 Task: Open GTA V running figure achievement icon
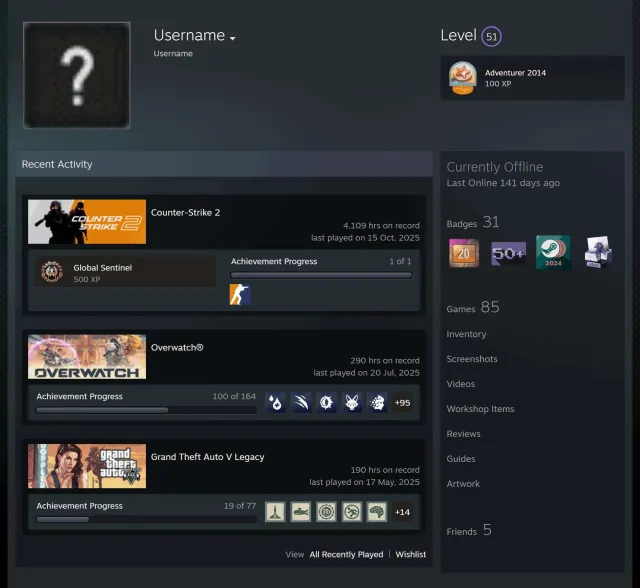352,512
